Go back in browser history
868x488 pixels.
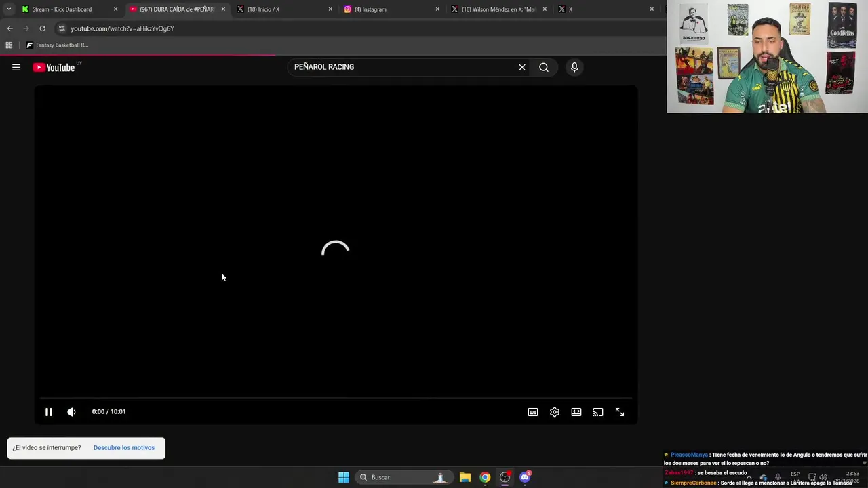[x=9, y=28]
